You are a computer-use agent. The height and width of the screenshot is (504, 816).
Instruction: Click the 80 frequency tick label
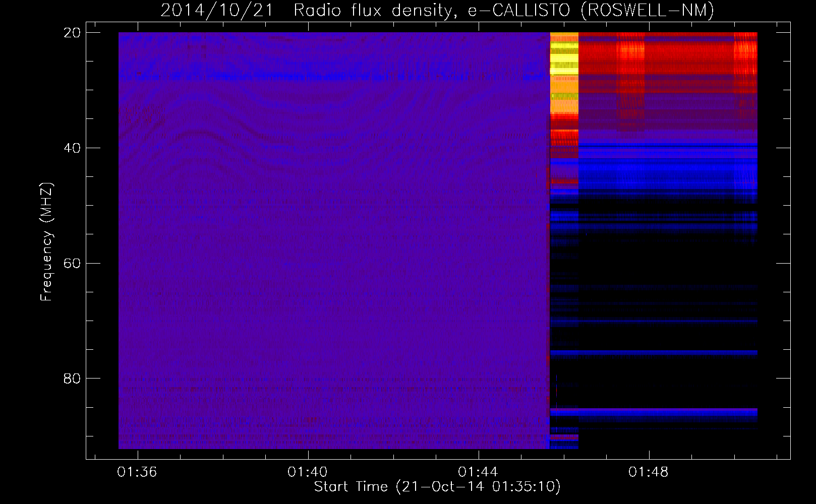pyautogui.click(x=72, y=379)
